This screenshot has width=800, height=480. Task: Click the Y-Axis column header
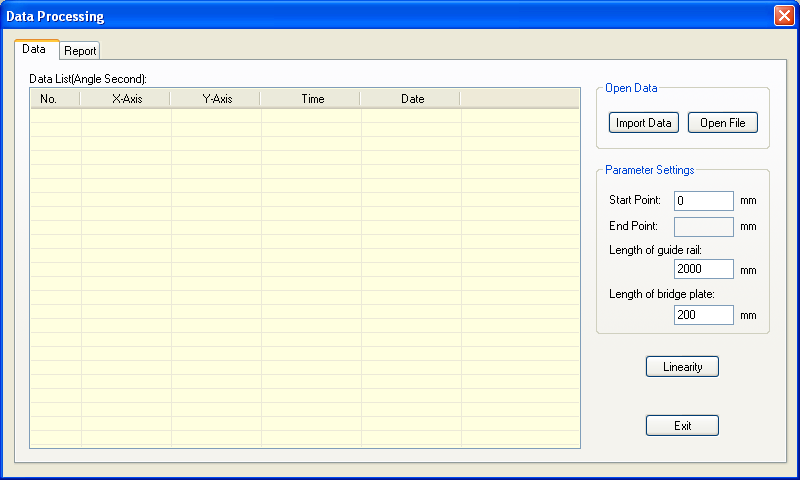pos(216,99)
